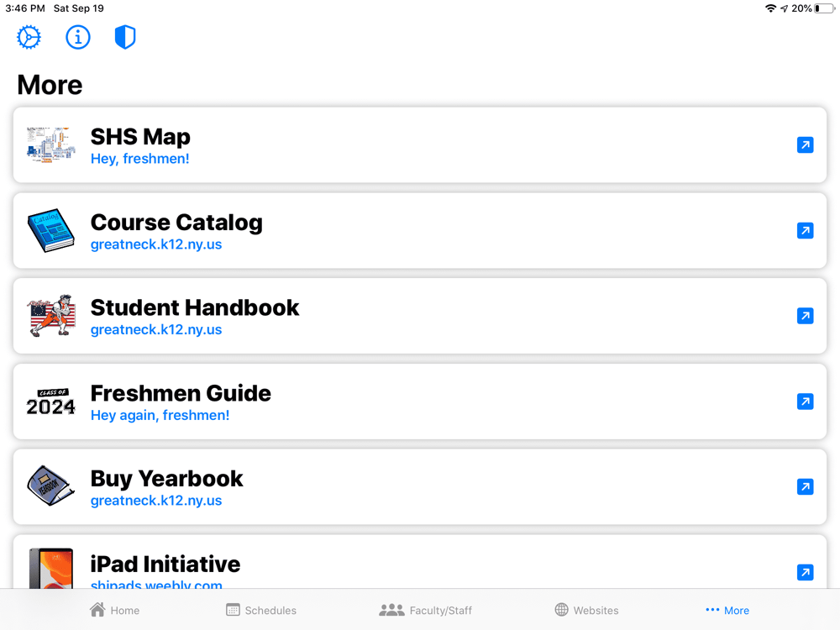Image resolution: width=840 pixels, height=630 pixels.
Task: Tap the Freshmen Guide external-link arrow
Action: point(805,402)
